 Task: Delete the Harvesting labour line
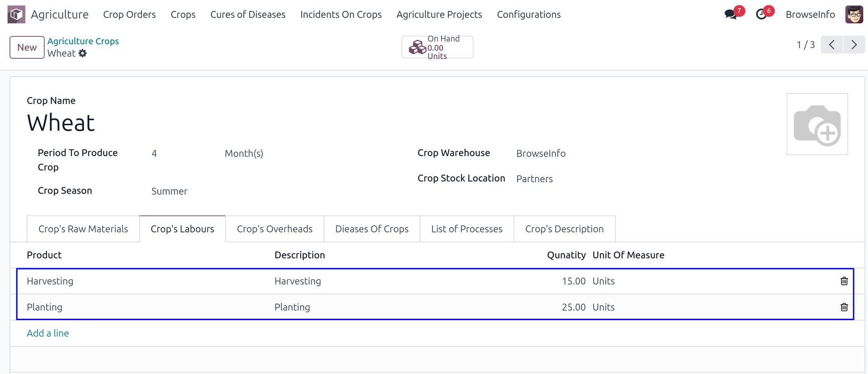tap(844, 281)
